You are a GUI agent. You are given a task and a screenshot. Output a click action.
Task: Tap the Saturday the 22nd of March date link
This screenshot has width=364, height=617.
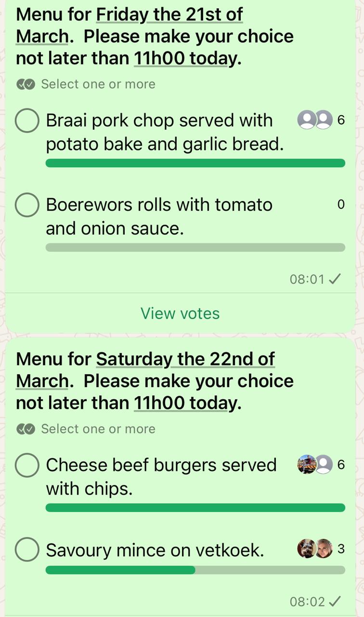(185, 359)
